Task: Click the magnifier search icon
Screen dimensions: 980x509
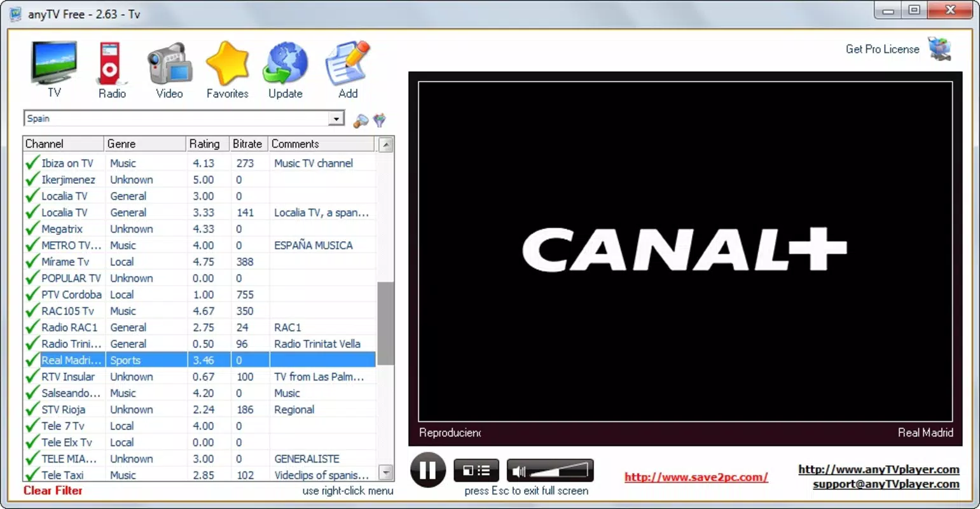Action: click(x=361, y=120)
